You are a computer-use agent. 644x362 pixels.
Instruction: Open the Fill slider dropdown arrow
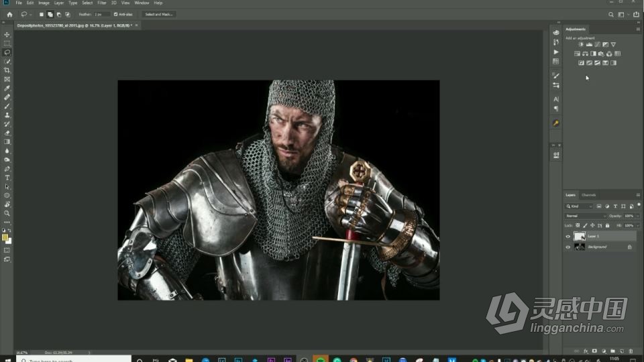[x=637, y=225]
